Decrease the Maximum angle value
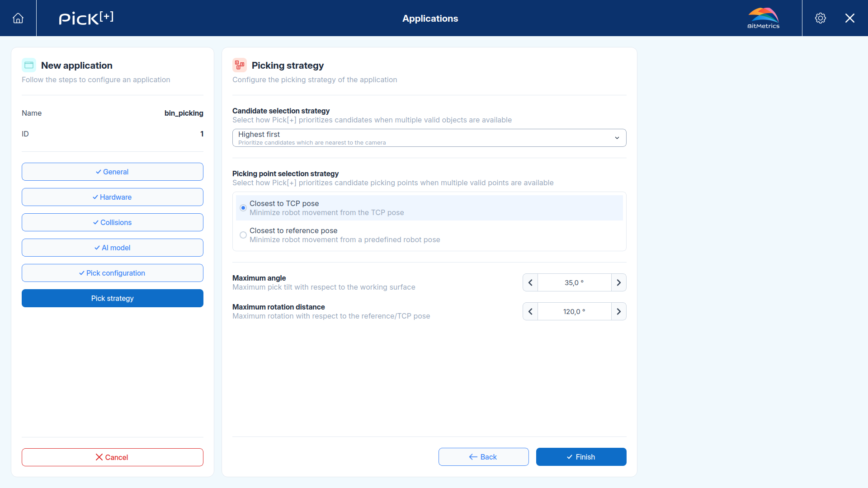 pos(530,282)
